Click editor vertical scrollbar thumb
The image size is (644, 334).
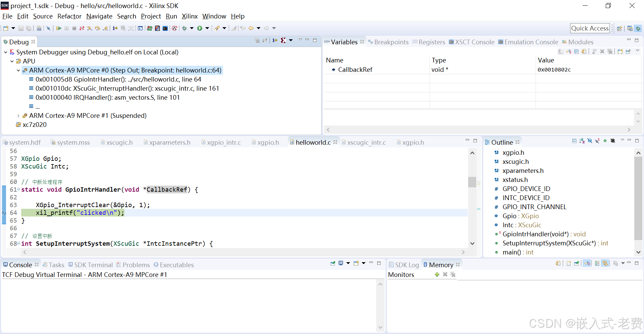[x=472, y=182]
